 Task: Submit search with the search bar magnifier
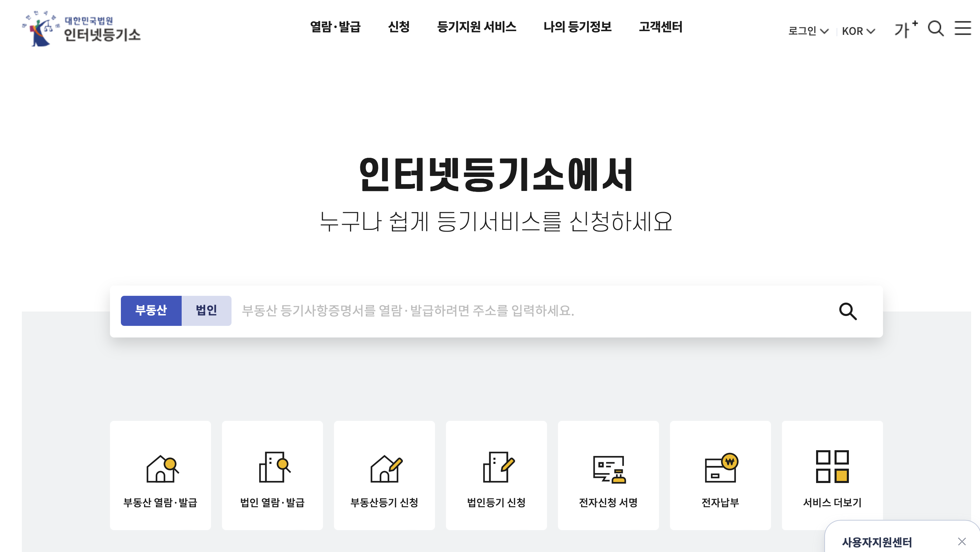pos(848,312)
